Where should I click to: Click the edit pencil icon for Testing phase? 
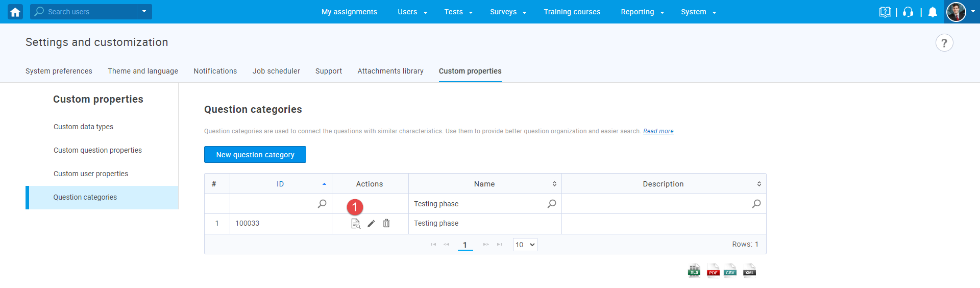coord(371,224)
